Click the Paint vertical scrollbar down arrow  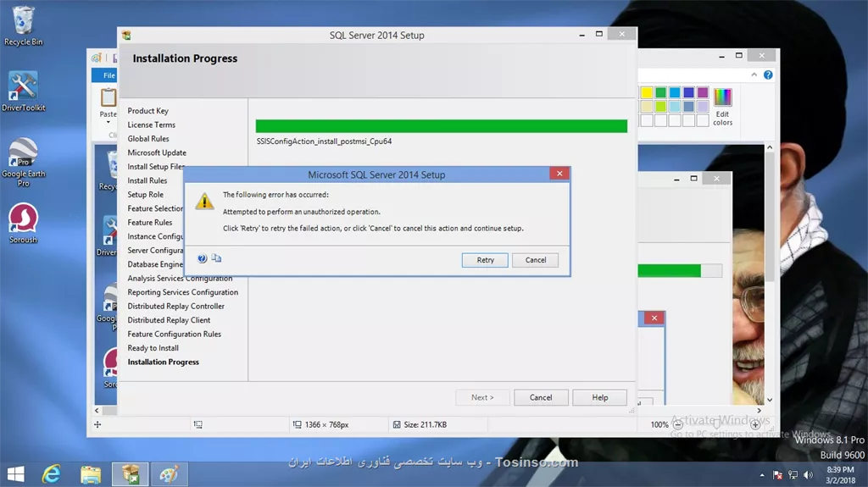(x=770, y=400)
